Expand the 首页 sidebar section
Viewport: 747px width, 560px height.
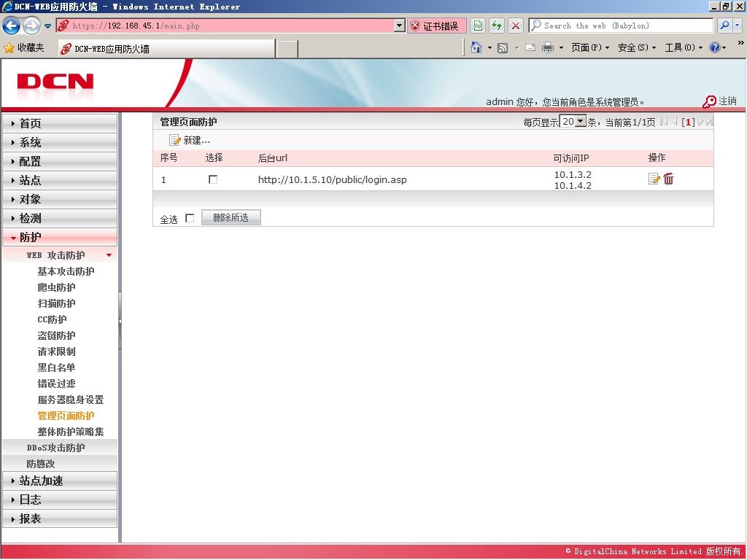point(60,123)
